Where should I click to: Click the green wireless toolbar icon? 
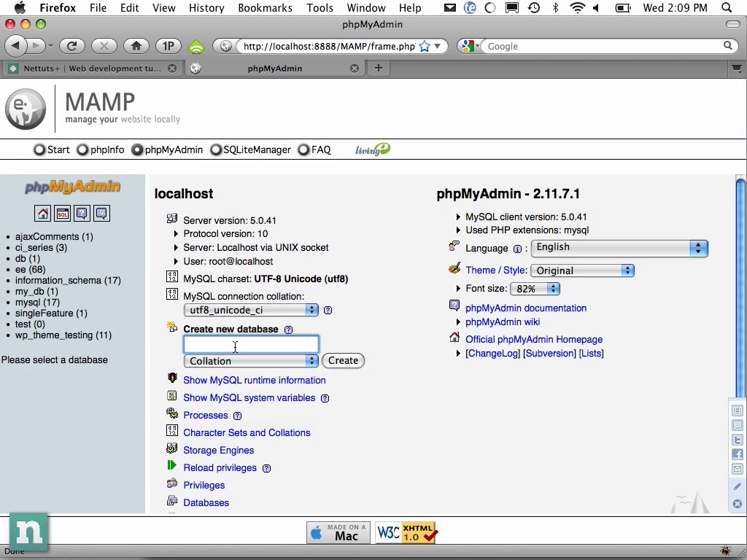point(196,46)
